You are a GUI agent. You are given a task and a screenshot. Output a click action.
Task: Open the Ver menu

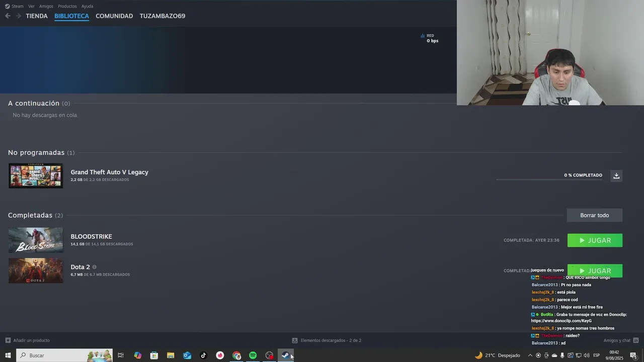(x=31, y=6)
